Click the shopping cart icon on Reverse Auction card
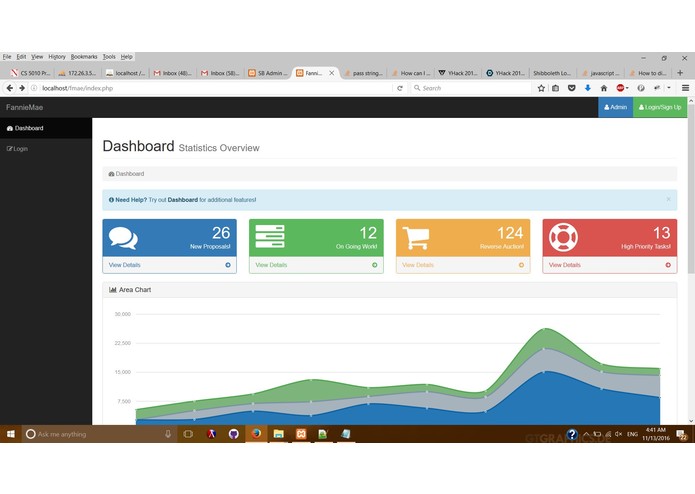The height and width of the screenshot is (494, 695). [416, 238]
